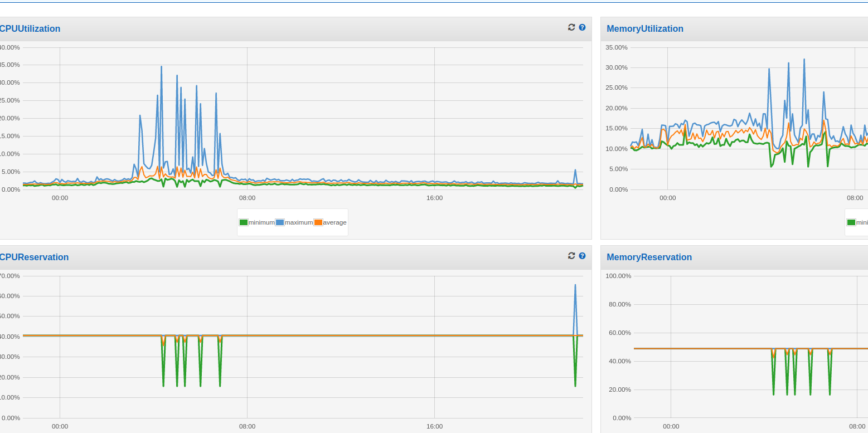Click the 08:00 label under CPUUtilization chart
The height and width of the screenshot is (433, 868).
click(247, 198)
